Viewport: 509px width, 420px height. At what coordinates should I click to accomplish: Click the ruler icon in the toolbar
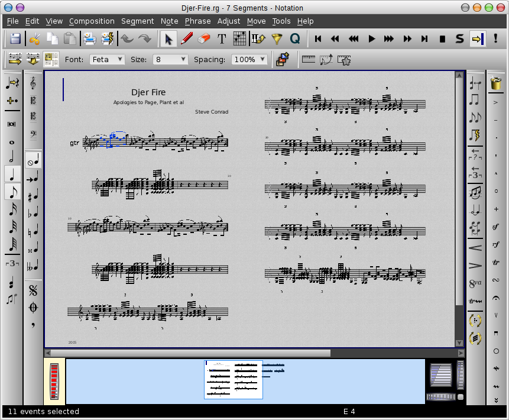click(x=309, y=59)
